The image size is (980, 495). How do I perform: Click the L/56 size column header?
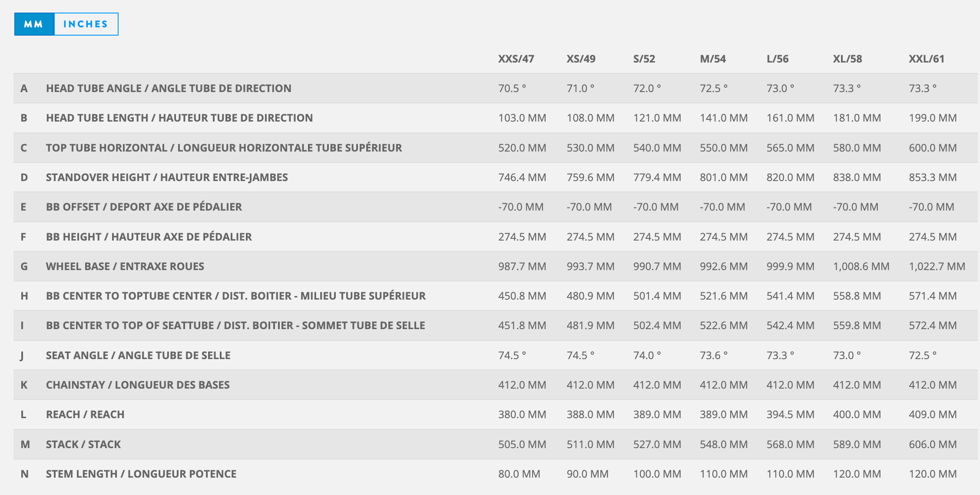[x=777, y=59]
